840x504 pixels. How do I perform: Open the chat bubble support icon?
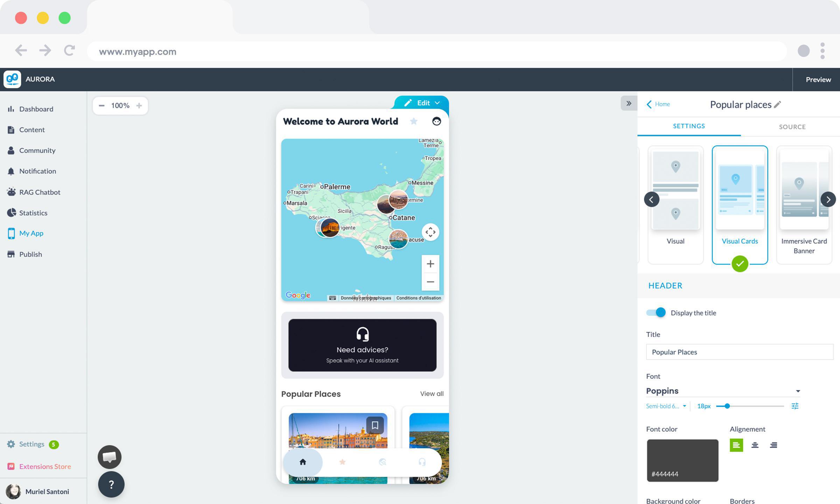tap(110, 456)
